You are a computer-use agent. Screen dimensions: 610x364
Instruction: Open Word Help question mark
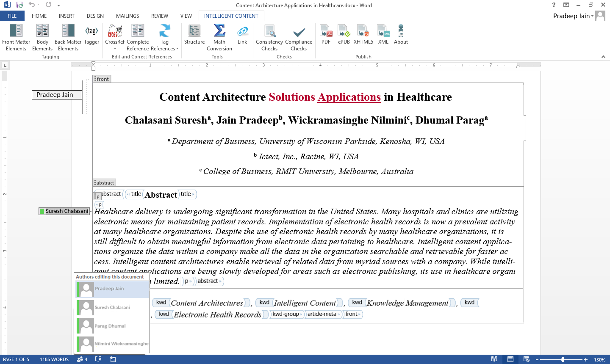[x=554, y=5]
